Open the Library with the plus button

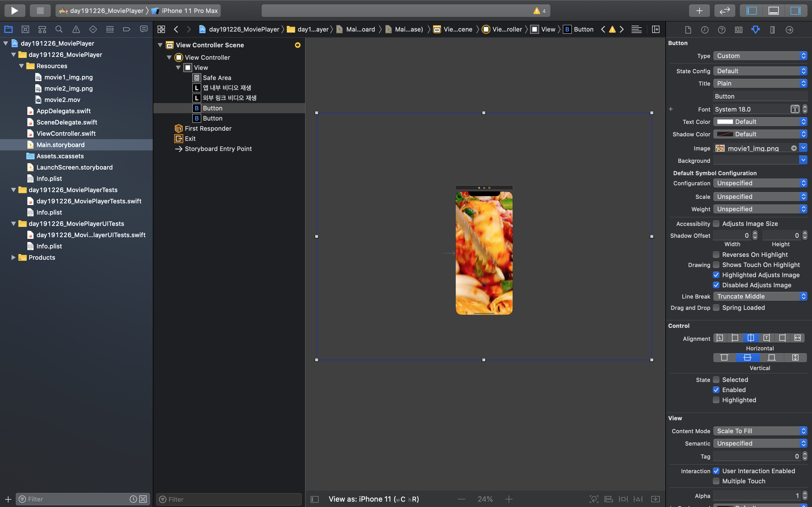699,10
